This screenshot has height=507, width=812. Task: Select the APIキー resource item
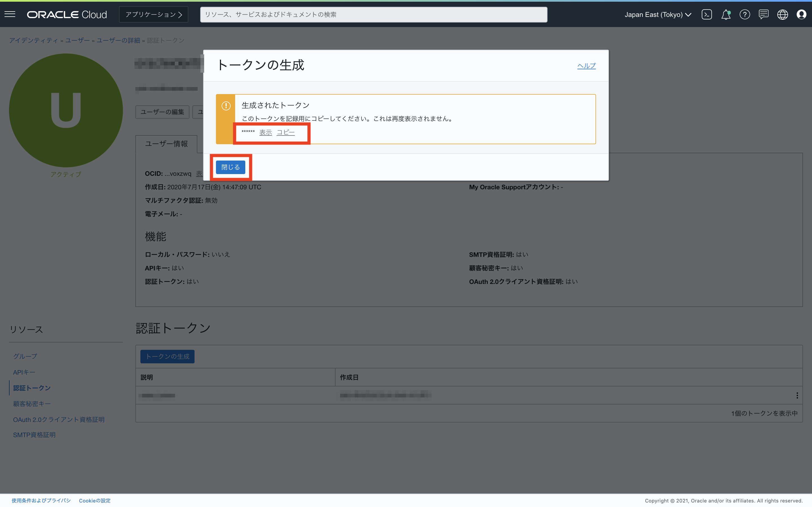[24, 372]
